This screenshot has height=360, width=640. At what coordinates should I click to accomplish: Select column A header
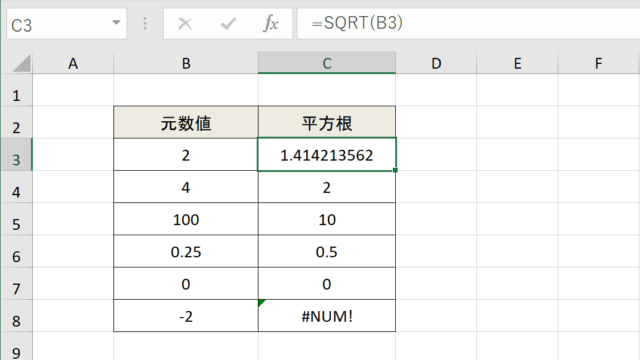pyautogui.click(x=73, y=63)
